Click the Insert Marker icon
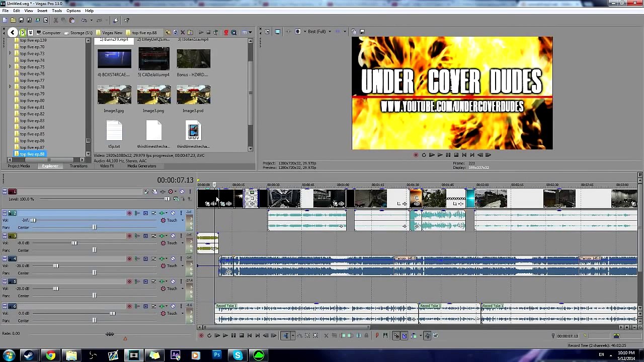 (377, 336)
